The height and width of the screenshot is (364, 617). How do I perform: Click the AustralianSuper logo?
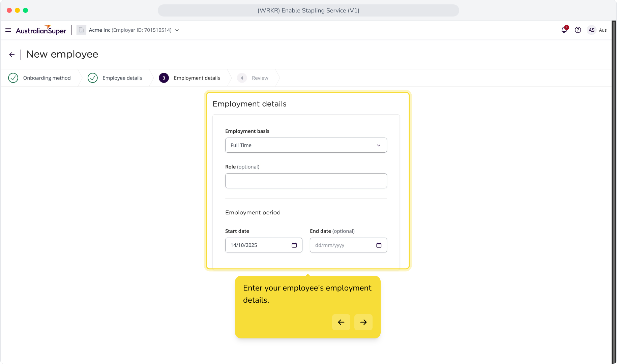[x=41, y=30]
